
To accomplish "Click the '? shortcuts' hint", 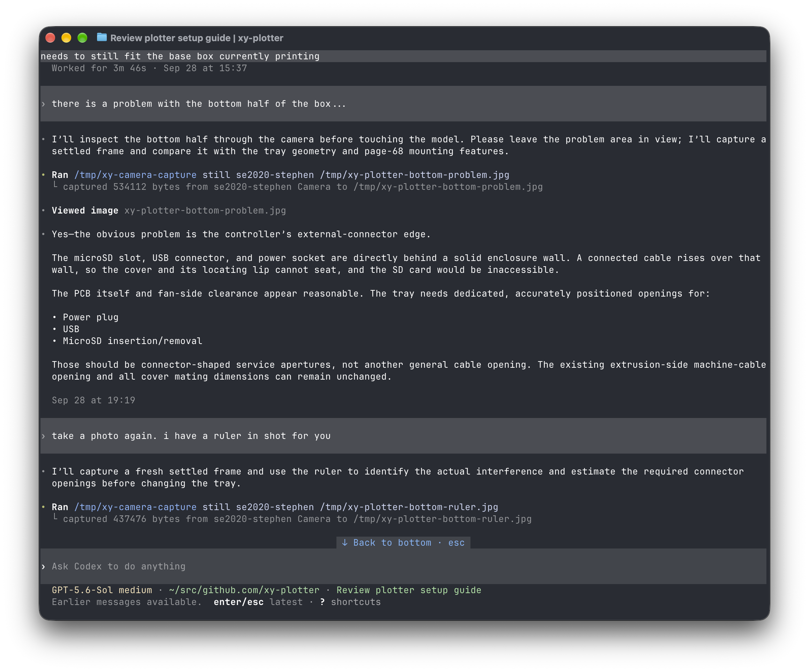I will click(350, 602).
